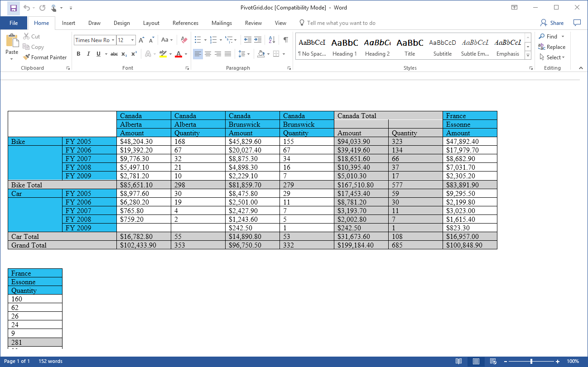This screenshot has height=367, width=588.
Task: Apply superscript formatting
Action: 134,54
